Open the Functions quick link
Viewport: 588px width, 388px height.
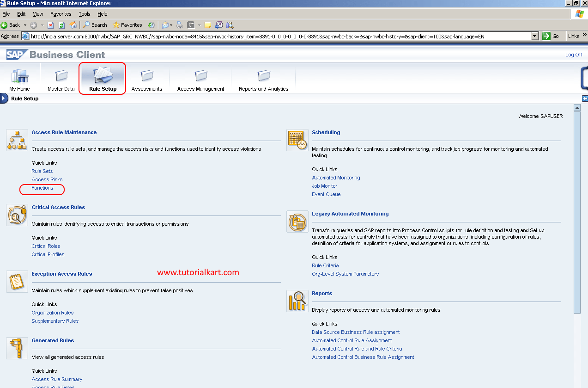tap(42, 188)
